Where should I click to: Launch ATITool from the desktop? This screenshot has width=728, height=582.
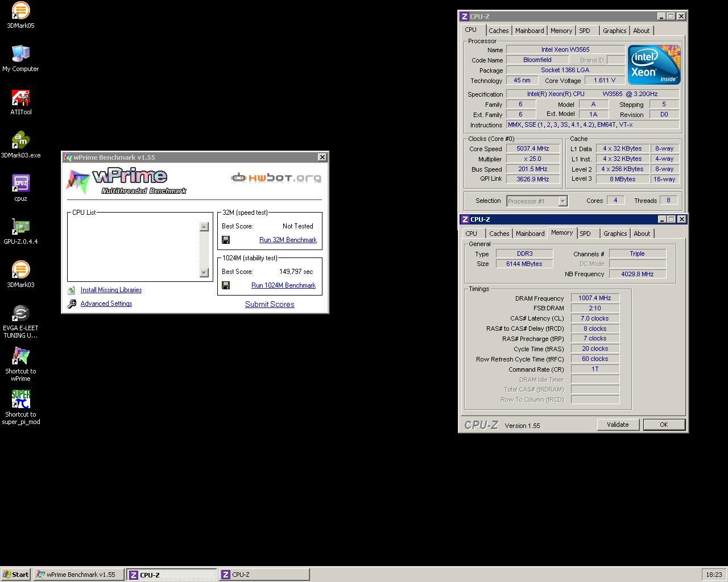(x=20, y=98)
